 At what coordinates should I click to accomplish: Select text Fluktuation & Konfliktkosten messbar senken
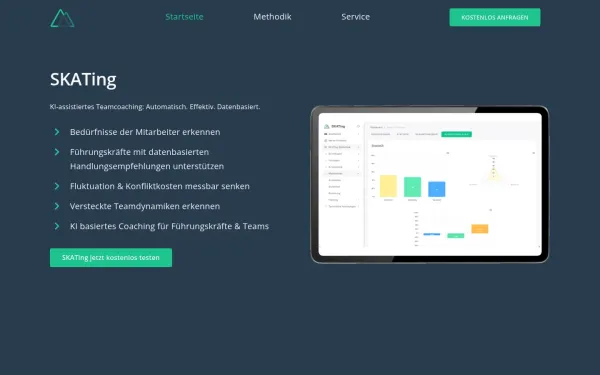coord(160,186)
